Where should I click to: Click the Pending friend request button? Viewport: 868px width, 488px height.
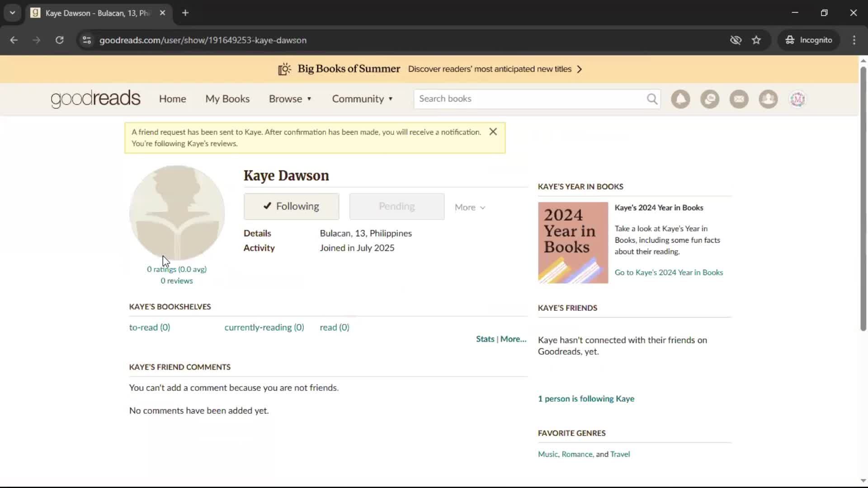coord(397,206)
